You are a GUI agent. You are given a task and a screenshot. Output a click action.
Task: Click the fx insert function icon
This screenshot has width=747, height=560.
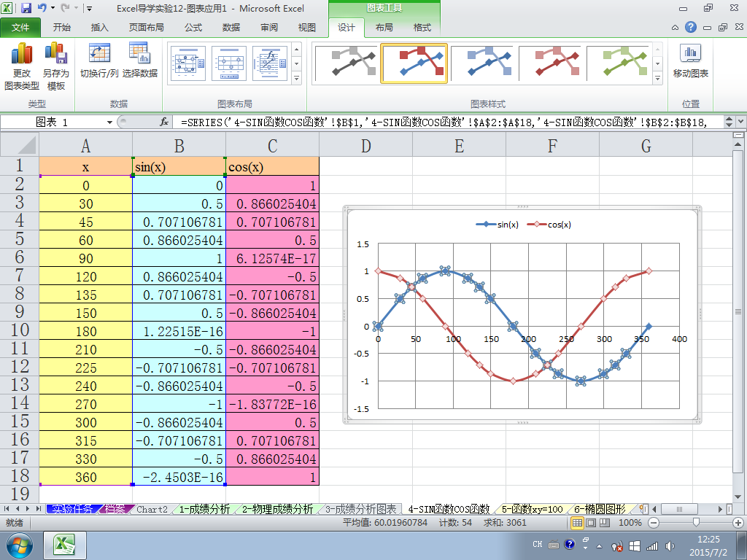coord(164,122)
